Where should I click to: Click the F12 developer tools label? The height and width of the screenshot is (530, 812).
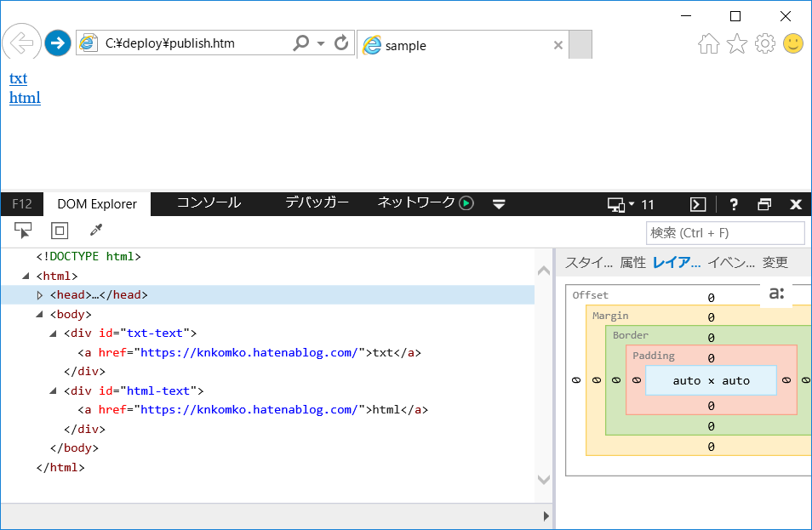point(22,204)
